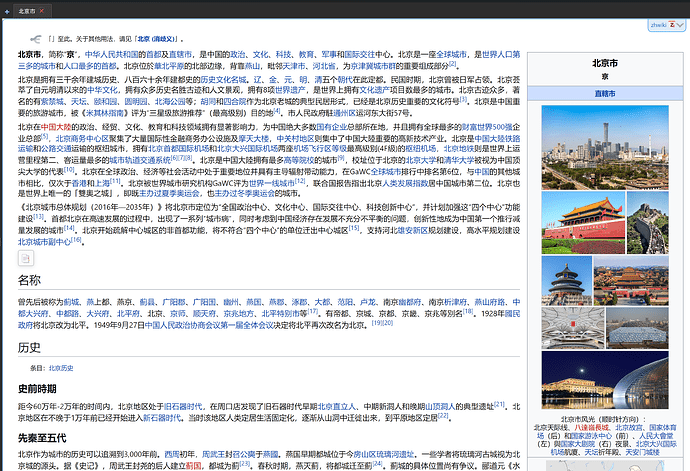Open the 世界一线城市 link
The width and height of the screenshot is (690, 471).
click(272, 183)
